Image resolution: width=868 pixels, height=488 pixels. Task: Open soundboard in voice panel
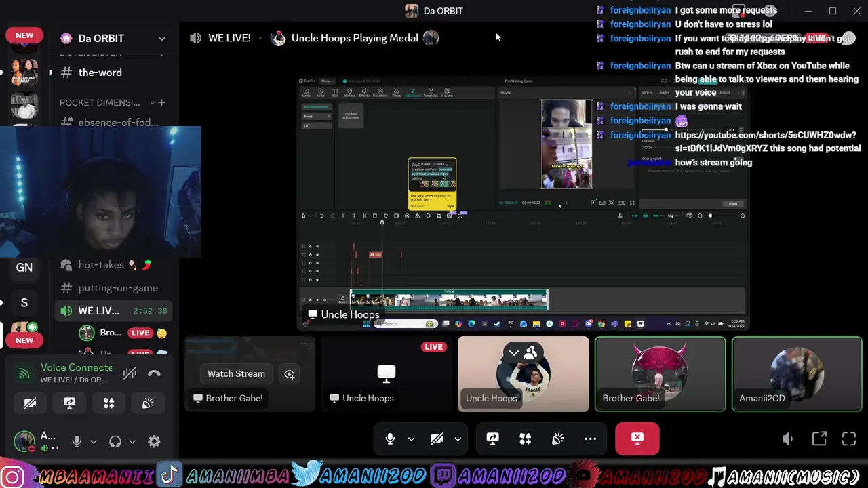pyautogui.click(x=148, y=403)
